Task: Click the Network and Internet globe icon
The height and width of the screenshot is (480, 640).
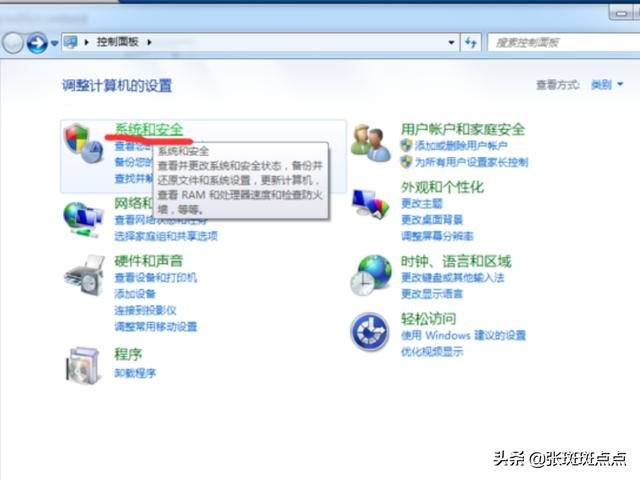Action: [82, 217]
